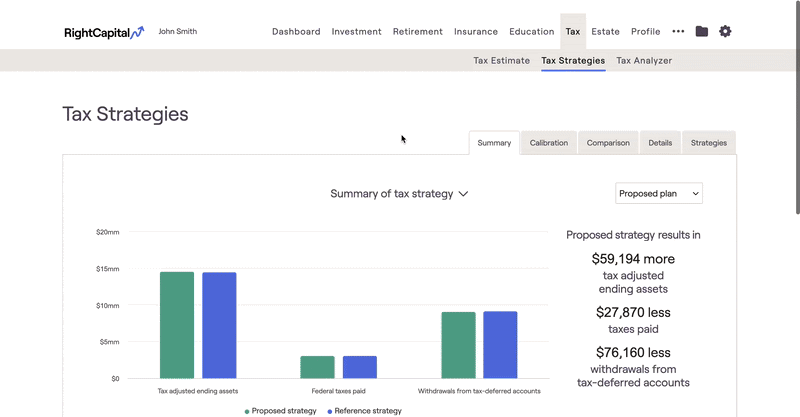The height and width of the screenshot is (417, 800).
Task: Toggle Reference strategy legend dot
Action: 330,411
